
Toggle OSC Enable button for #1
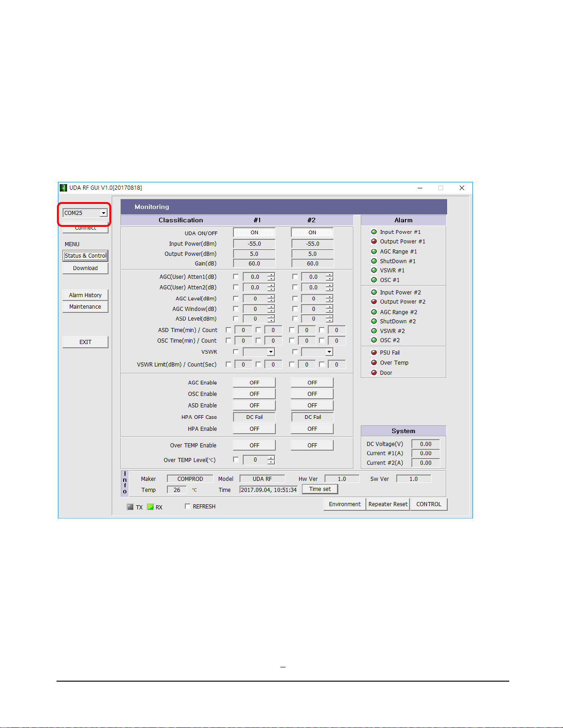click(254, 394)
